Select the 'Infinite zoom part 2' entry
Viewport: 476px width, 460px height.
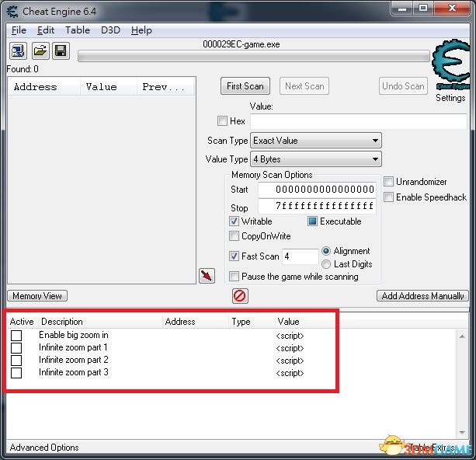74,360
